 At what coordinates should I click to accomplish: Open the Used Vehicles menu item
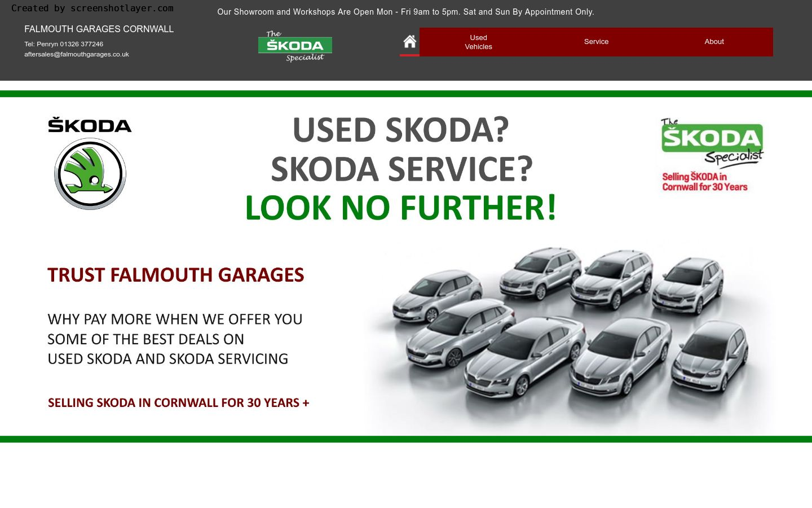coord(478,42)
